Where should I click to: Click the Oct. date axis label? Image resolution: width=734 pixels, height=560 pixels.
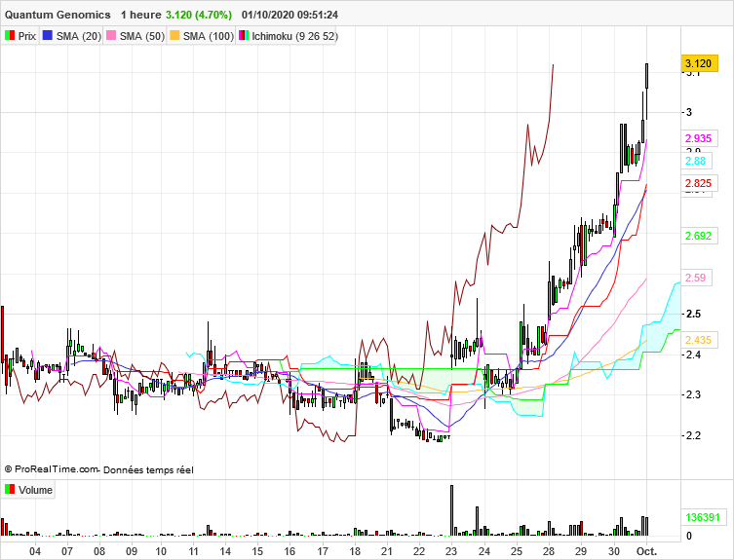pyautogui.click(x=646, y=551)
